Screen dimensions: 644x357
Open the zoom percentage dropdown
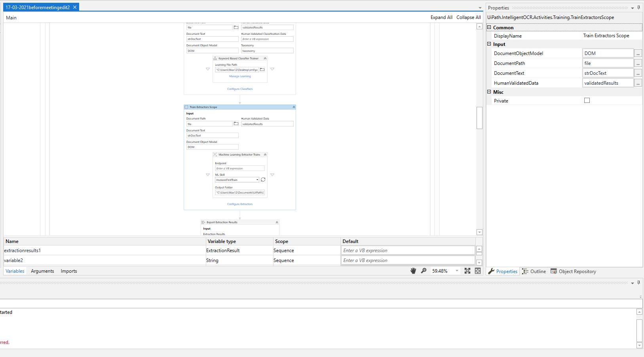point(457,271)
